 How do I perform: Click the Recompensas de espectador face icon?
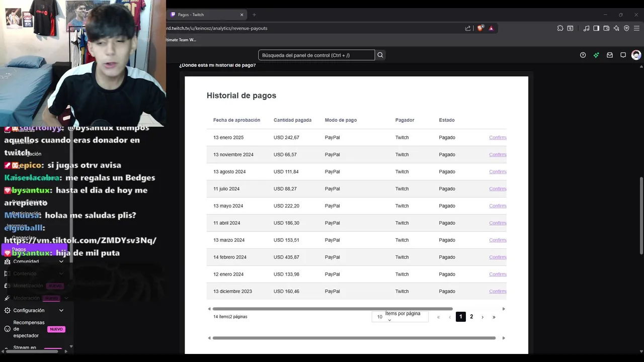[x=7, y=329]
